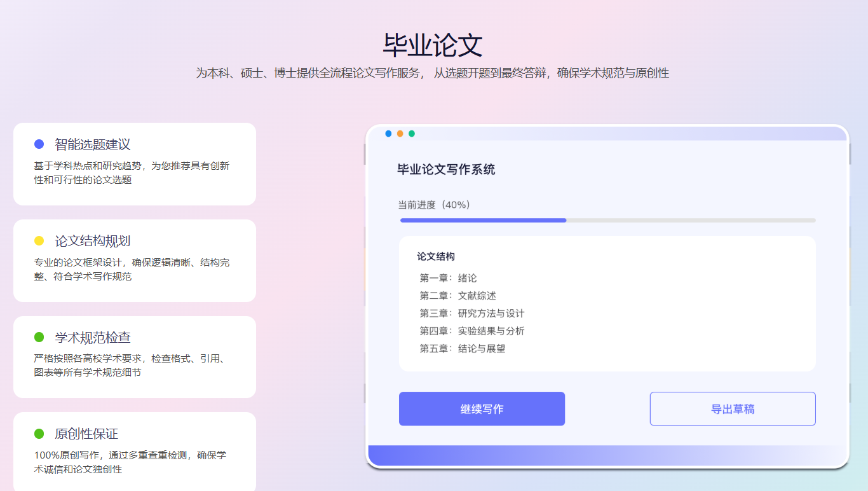This screenshot has width=868, height=491.
Task: Click the 毕业论文 page heading
Action: (433, 45)
